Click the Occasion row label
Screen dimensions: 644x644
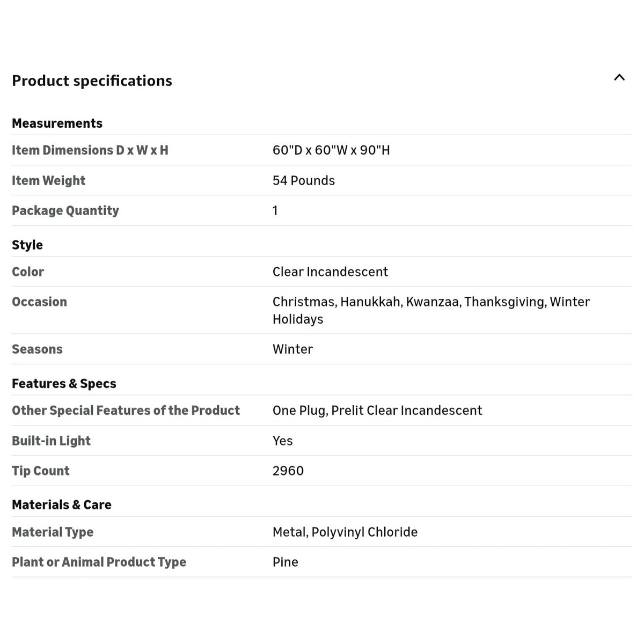[39, 302]
